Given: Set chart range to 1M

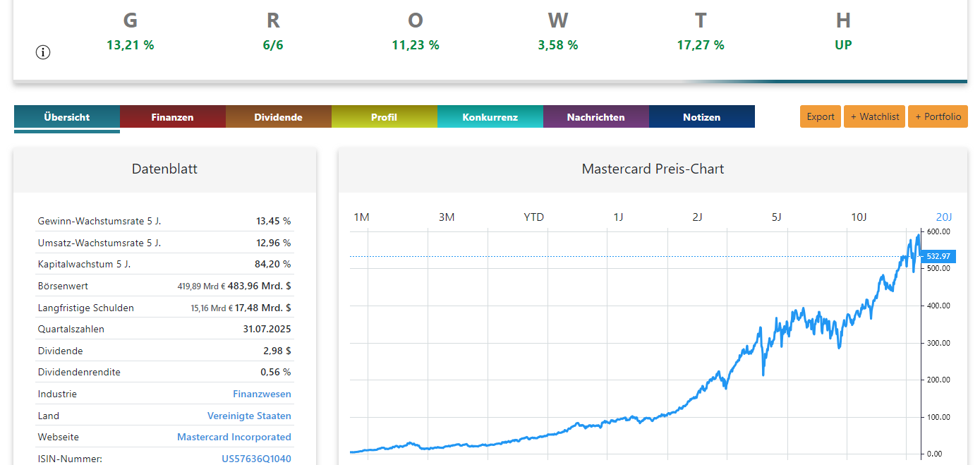Looking at the screenshot, I should click(361, 217).
